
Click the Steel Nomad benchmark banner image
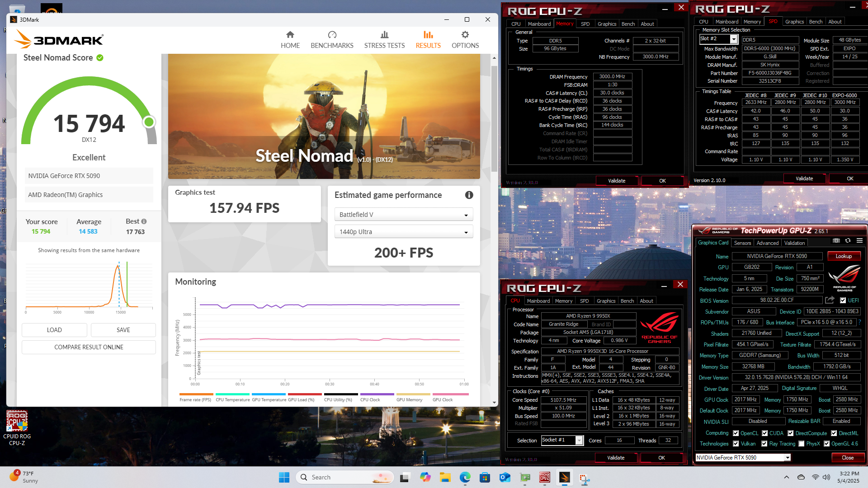pyautogui.click(x=324, y=117)
